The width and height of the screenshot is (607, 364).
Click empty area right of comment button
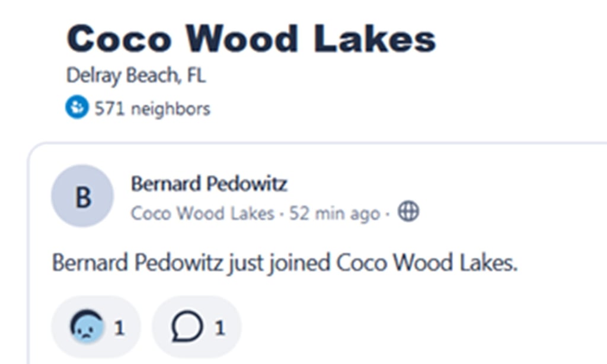point(385,327)
